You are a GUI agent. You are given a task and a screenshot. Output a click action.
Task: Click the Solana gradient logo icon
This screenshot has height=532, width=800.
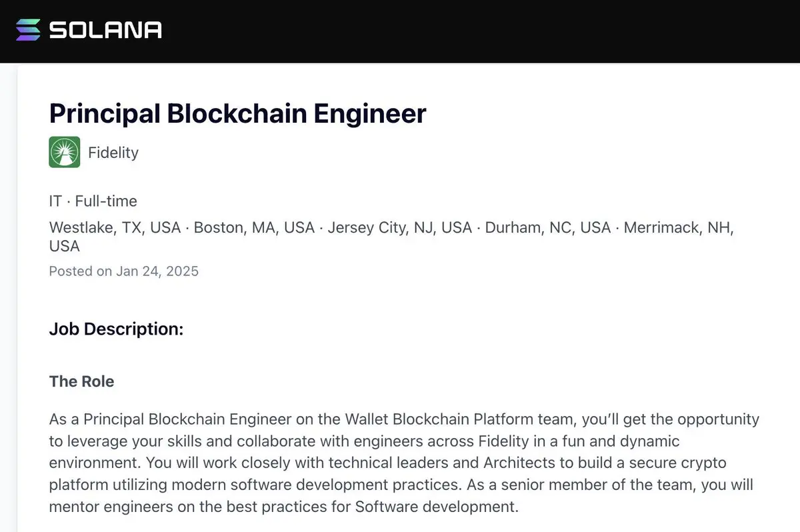[28, 30]
